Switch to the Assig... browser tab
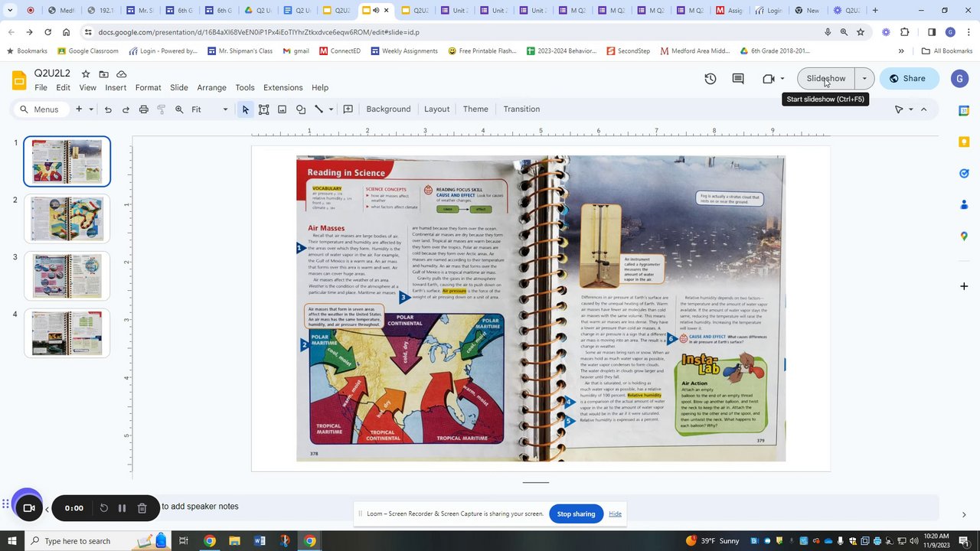Image resolution: width=980 pixels, height=551 pixels. click(730, 11)
